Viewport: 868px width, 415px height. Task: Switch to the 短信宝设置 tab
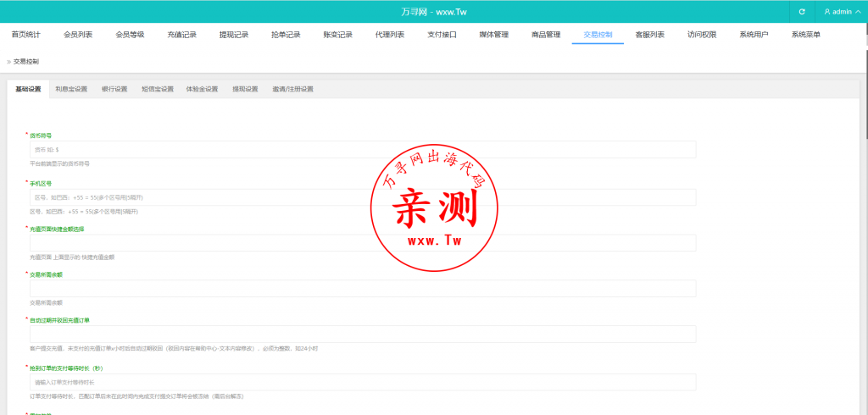point(157,89)
